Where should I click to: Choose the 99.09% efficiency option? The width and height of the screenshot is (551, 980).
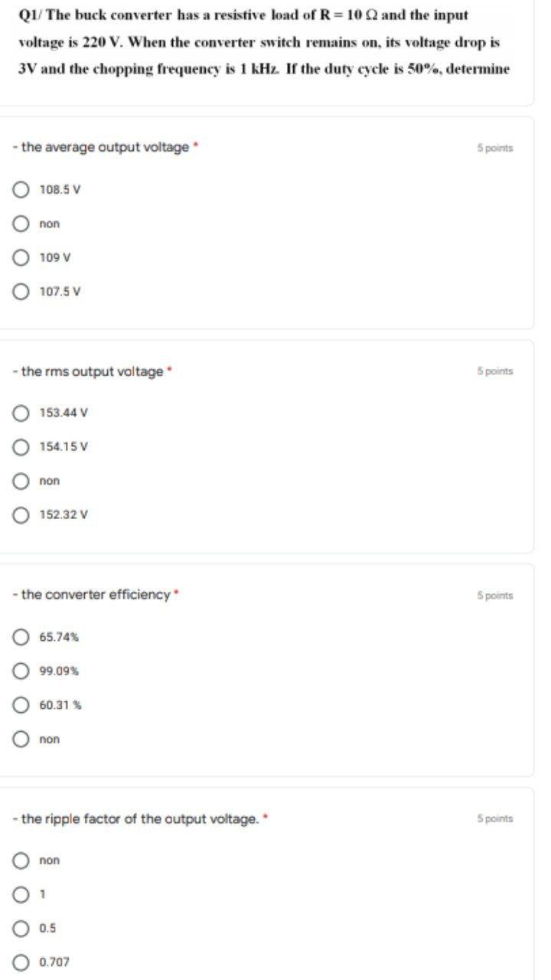[23, 671]
